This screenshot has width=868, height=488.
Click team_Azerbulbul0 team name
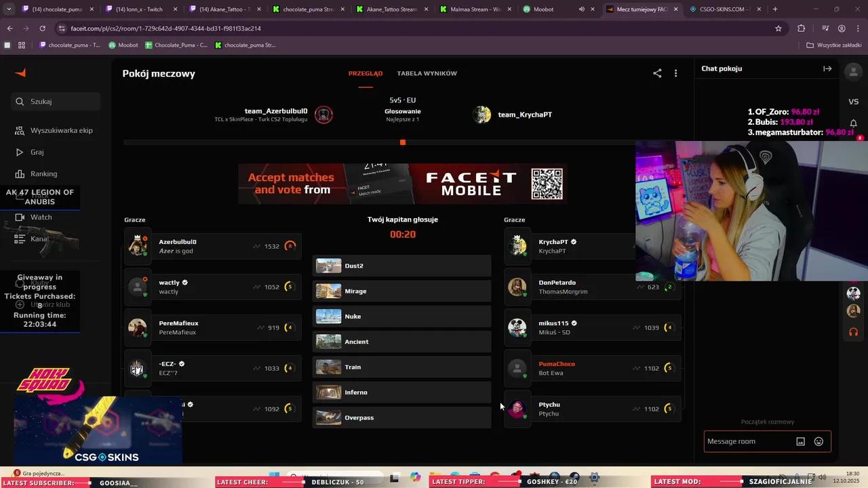[276, 110]
